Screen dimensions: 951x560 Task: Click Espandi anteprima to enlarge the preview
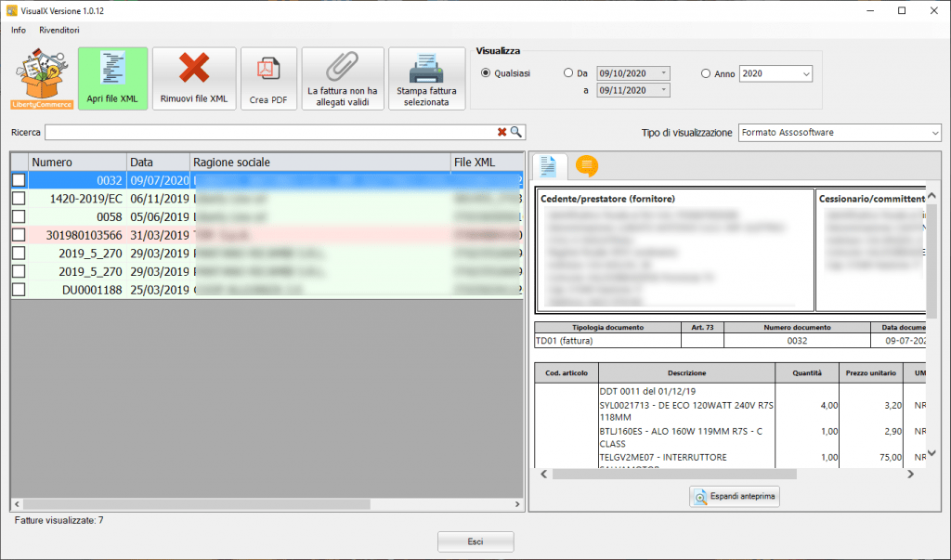[734, 496]
